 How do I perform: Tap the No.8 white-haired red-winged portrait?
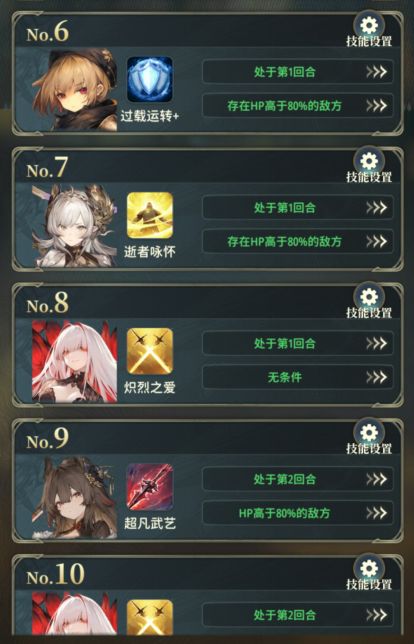74,361
